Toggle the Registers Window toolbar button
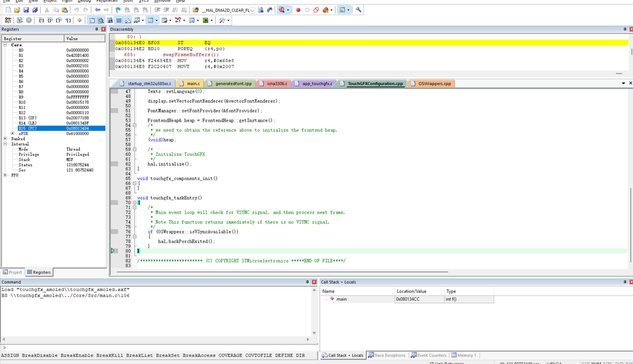Viewport: 633px width, 364px height. 119,20
